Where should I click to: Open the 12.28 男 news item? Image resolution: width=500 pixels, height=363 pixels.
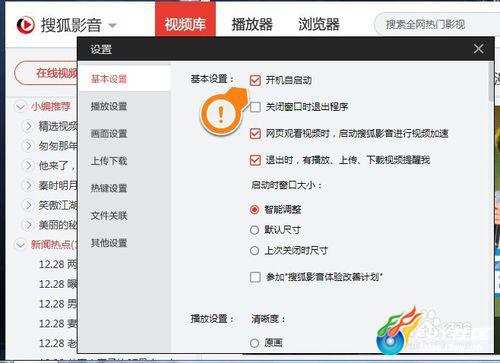tap(58, 304)
